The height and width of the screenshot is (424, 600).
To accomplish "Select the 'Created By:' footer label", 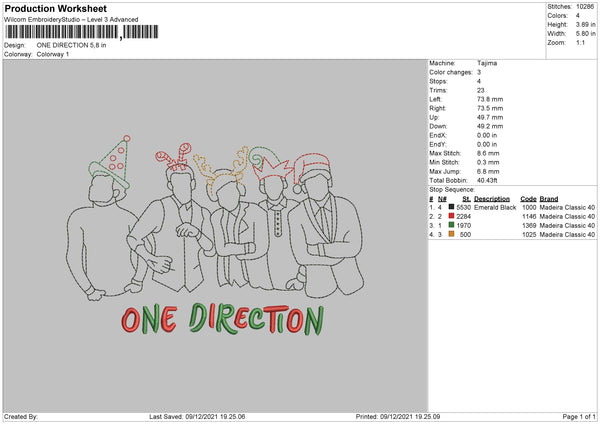I will click(21, 416).
